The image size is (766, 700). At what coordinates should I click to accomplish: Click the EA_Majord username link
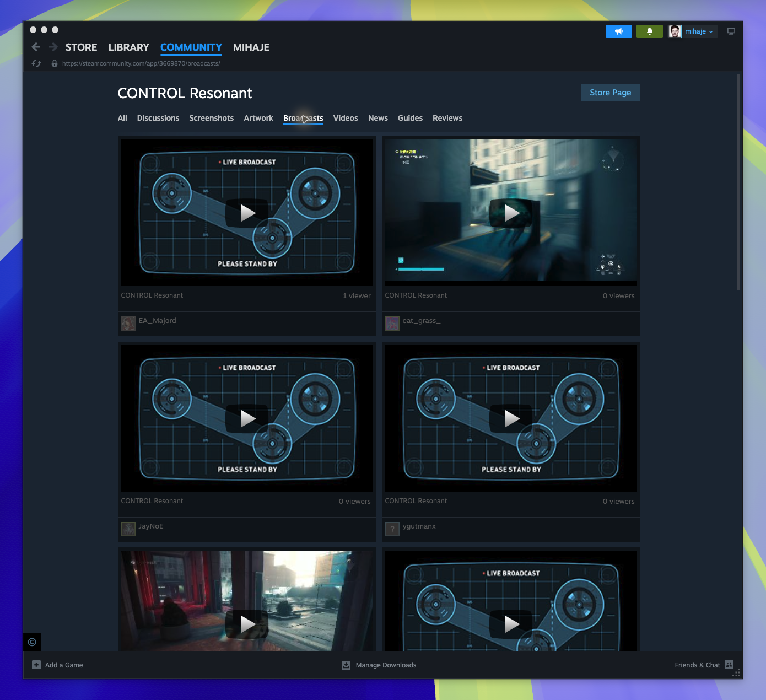(x=158, y=320)
